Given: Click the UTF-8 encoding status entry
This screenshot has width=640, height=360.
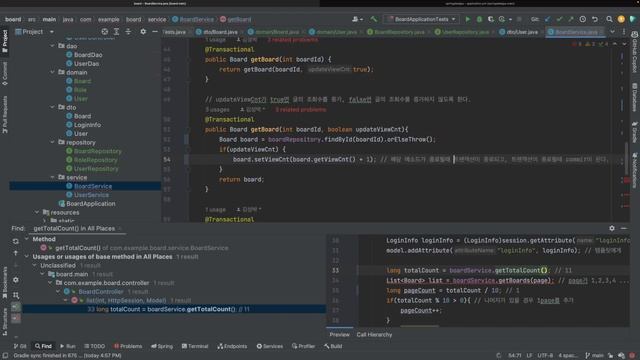Looking at the screenshot, I should click(x=545, y=356).
